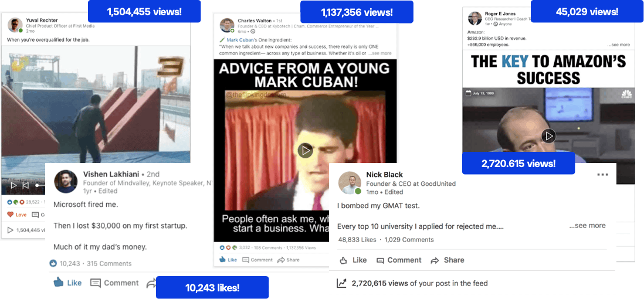Image resolution: width=644 pixels, height=299 pixels.
Task: Click the calendar icon next to July 13, 1999
Action: point(468,93)
